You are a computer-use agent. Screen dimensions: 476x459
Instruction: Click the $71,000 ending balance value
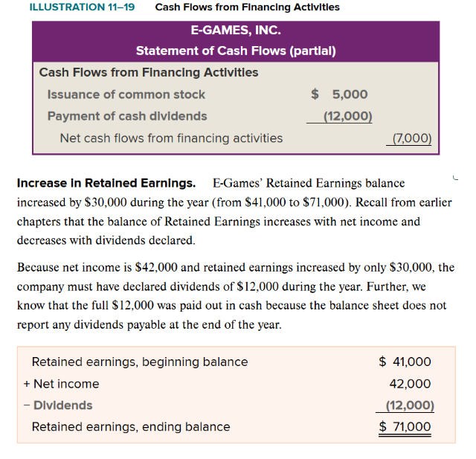point(405,427)
